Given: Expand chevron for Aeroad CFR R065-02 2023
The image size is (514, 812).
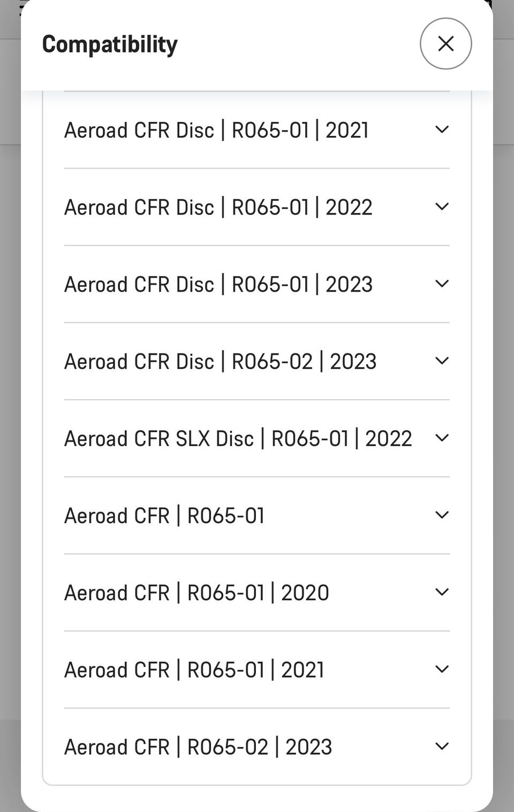Looking at the screenshot, I should (442, 746).
